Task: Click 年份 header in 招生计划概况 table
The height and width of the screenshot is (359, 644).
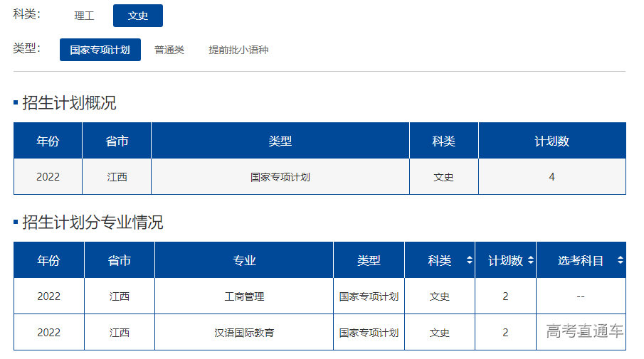Action: coord(48,141)
